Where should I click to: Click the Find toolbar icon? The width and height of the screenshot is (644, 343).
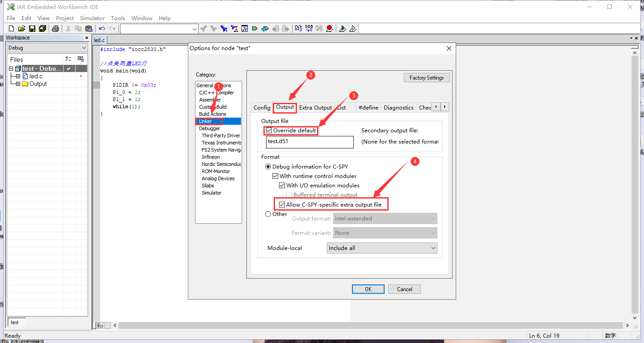[224, 29]
